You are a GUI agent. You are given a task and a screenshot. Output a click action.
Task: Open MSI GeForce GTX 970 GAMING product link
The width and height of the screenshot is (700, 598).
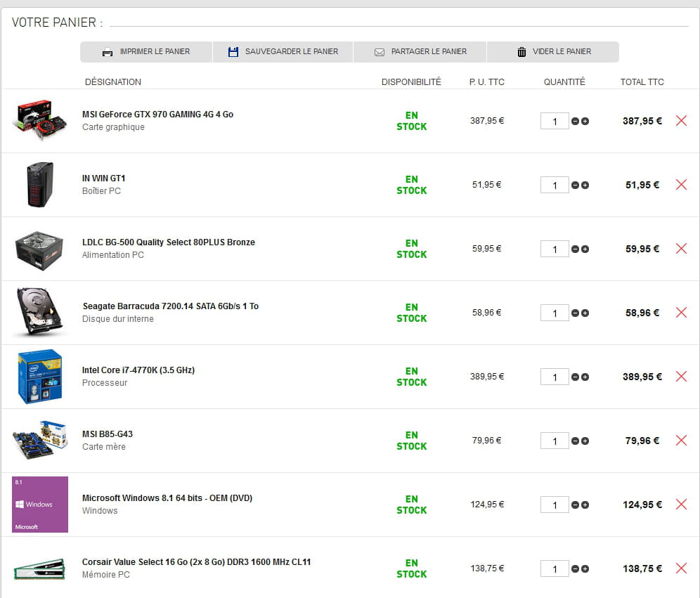(x=157, y=115)
